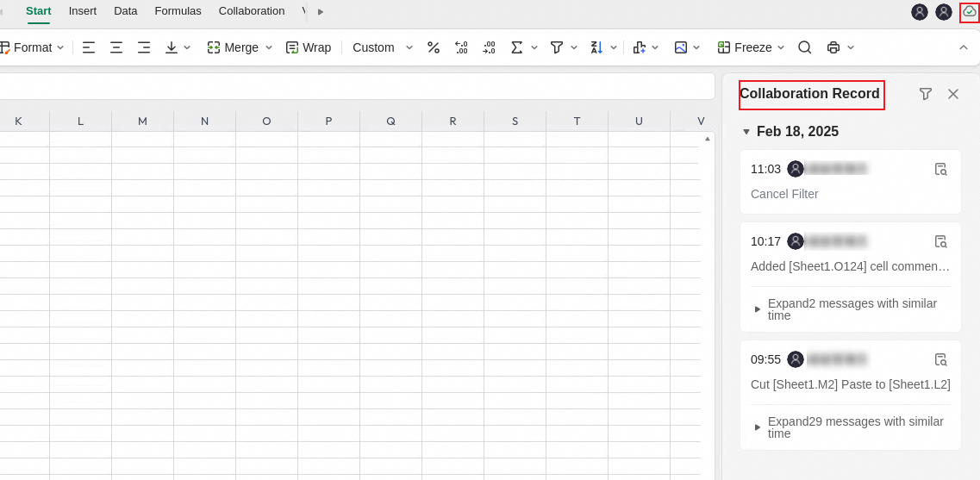Screen dimensions: 980x480
Task: Select column T header
Action: tap(577, 122)
